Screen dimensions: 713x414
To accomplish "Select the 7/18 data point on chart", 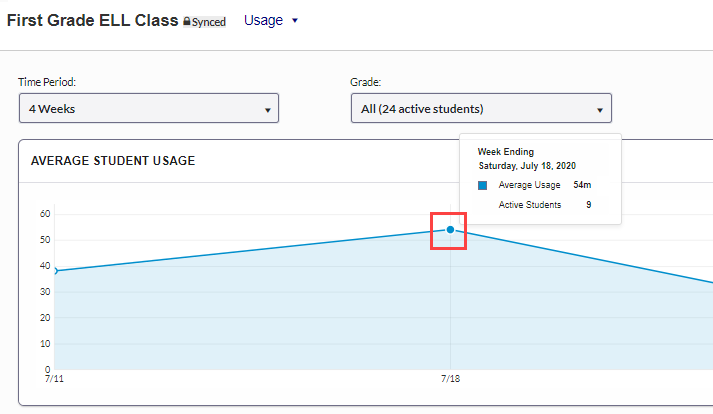I will coord(450,230).
